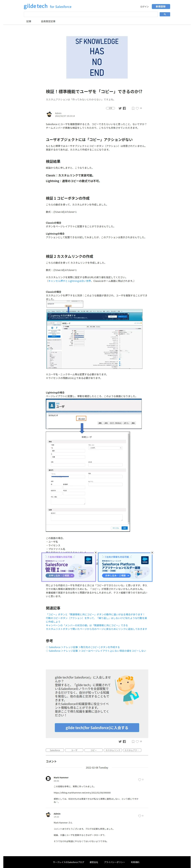Open the ログイン link
194x868 pixels.
pos(144,6)
